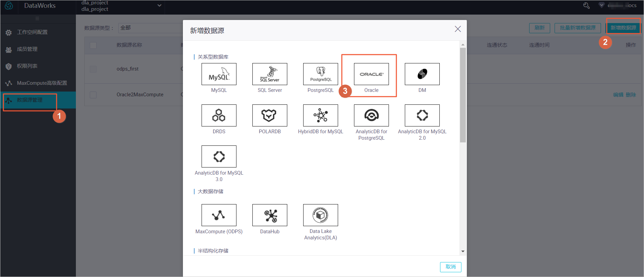
Task: Choose the PostgreSQL data source icon
Action: coord(320,74)
